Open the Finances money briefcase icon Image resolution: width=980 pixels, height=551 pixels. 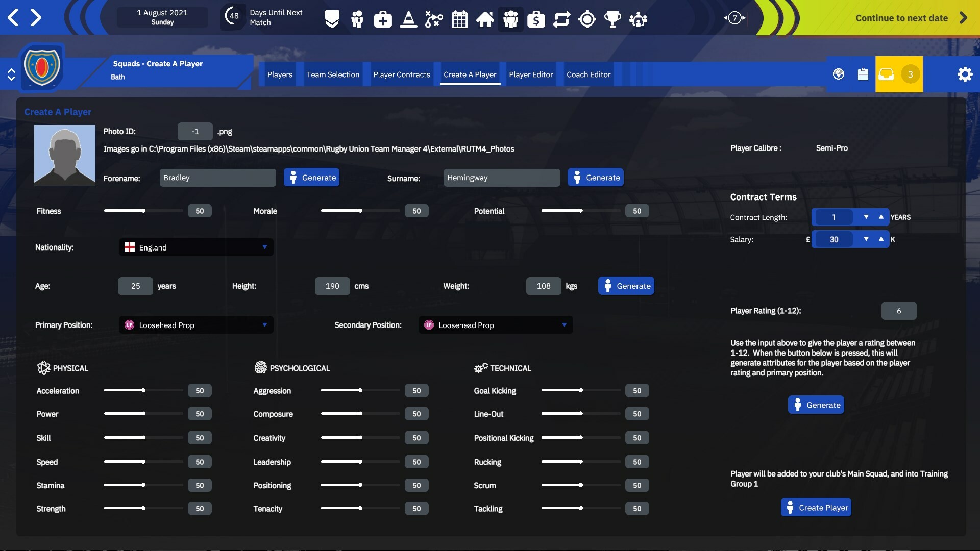pyautogui.click(x=536, y=19)
